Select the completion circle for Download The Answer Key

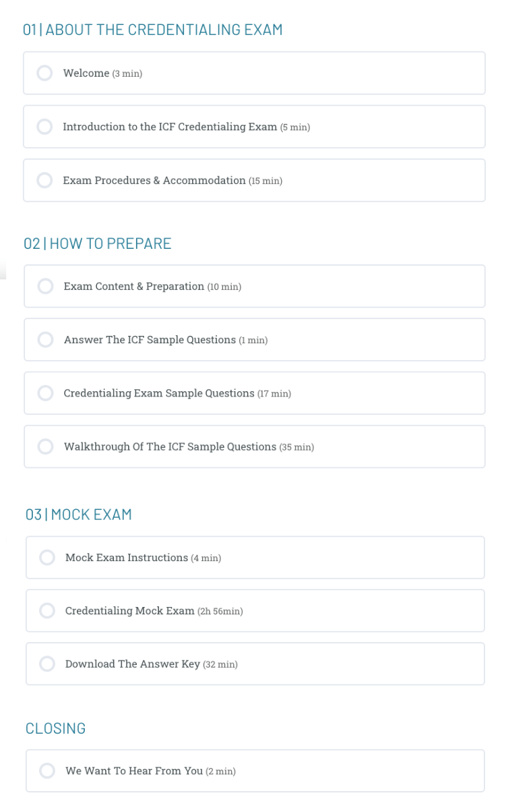[x=47, y=664]
